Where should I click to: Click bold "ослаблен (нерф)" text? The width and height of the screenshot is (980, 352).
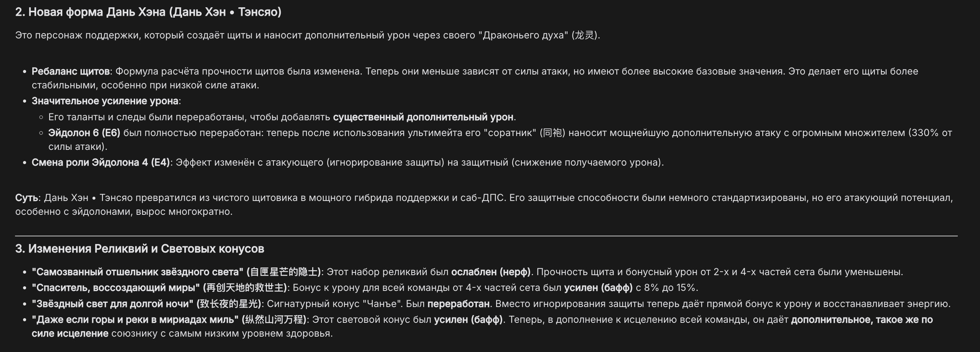click(x=491, y=272)
